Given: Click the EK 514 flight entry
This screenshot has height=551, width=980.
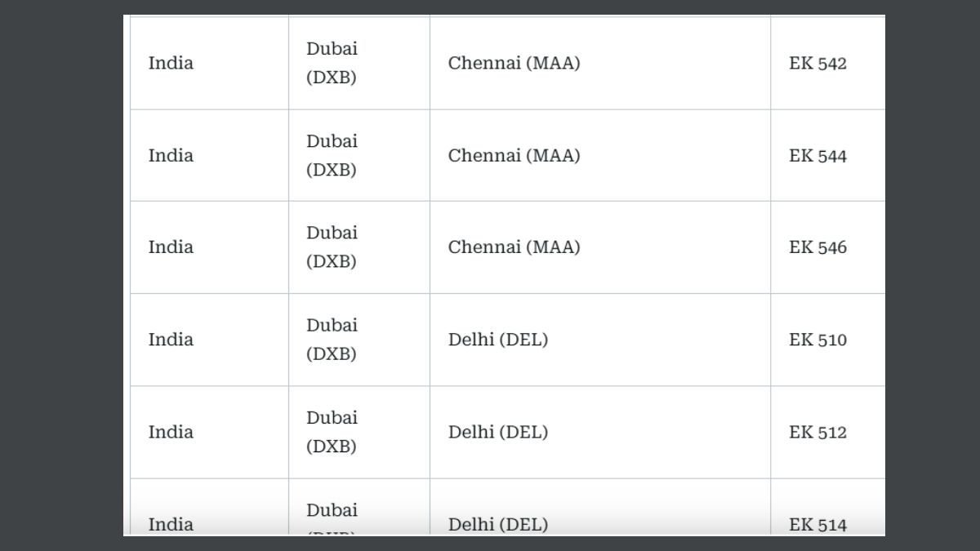Looking at the screenshot, I should [x=817, y=525].
